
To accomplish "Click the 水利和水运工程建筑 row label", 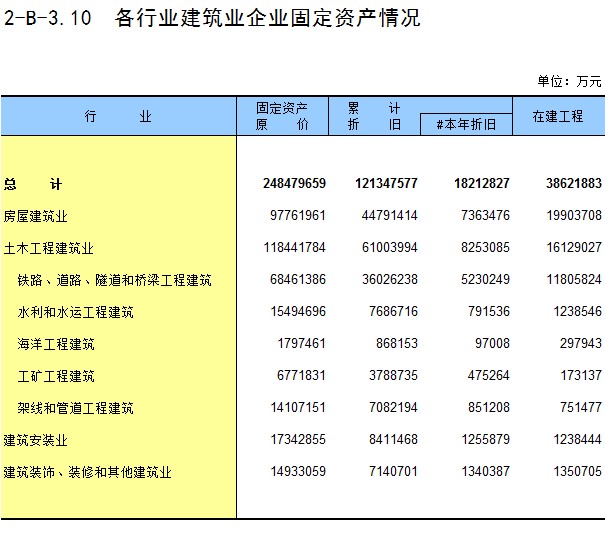I will [x=75, y=312].
